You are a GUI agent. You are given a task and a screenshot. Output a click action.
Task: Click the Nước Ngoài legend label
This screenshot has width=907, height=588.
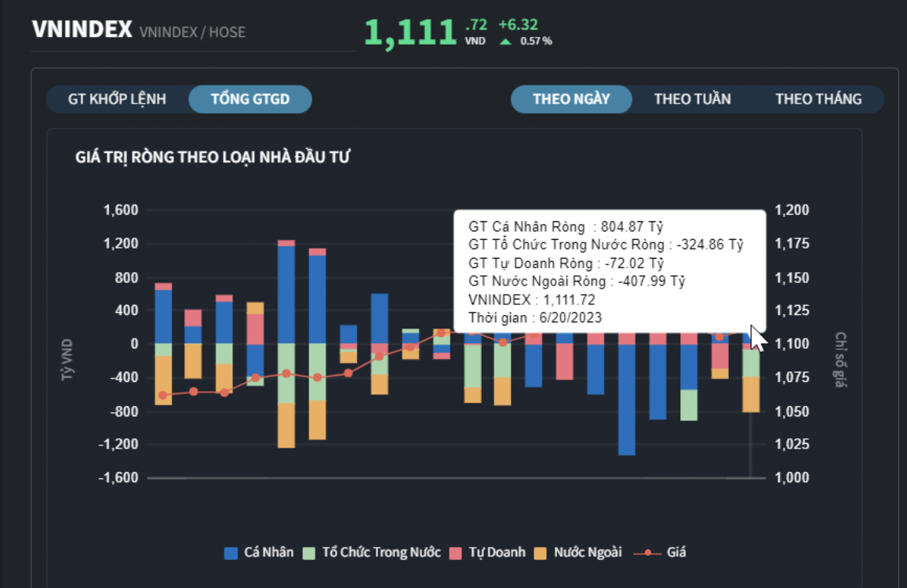[x=588, y=553]
